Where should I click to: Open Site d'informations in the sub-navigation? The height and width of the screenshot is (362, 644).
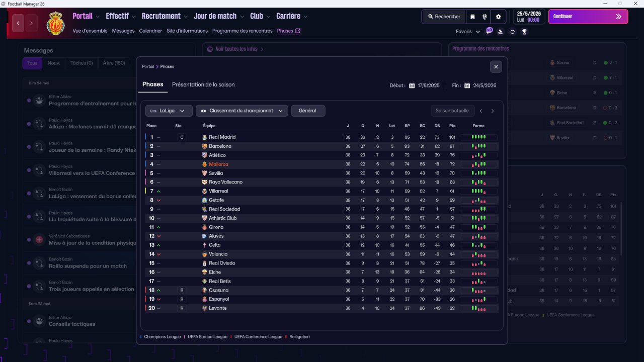tap(187, 31)
